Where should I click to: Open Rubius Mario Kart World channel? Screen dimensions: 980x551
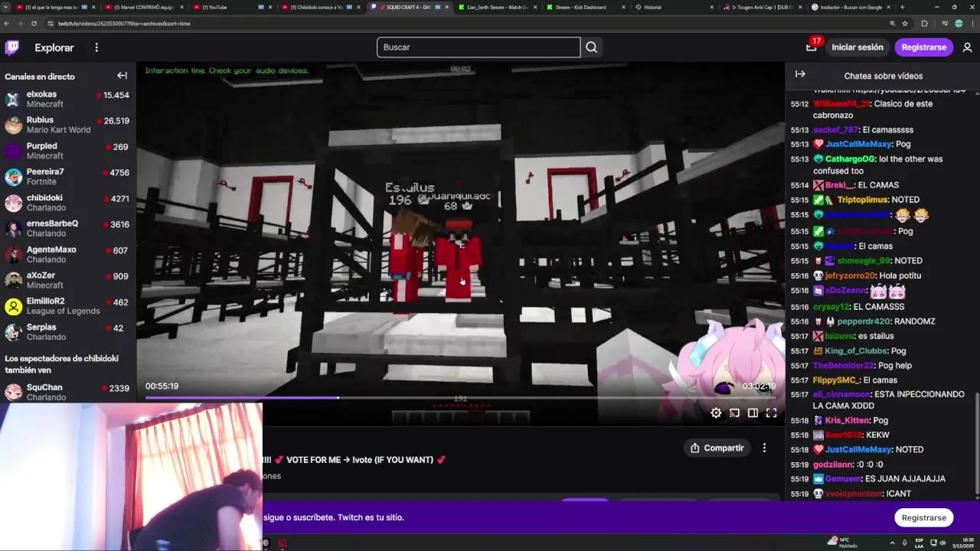click(67, 125)
